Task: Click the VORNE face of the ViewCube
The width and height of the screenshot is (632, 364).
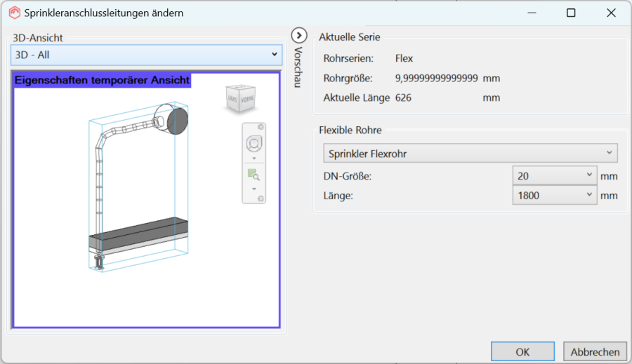Action: point(247,99)
